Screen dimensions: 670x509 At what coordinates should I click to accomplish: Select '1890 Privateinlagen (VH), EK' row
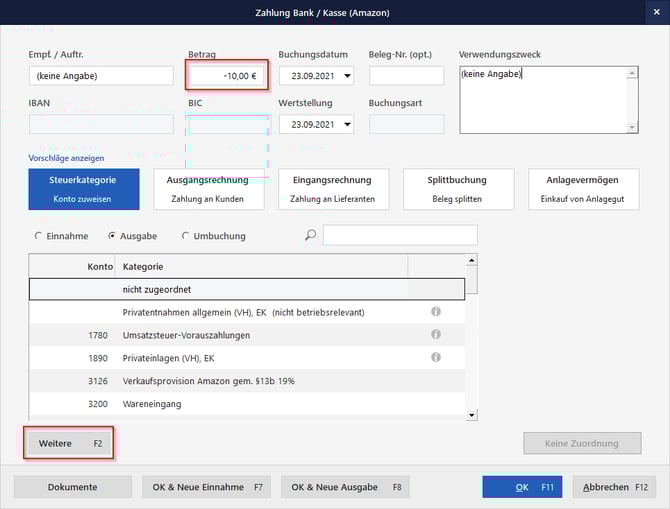coord(247,358)
